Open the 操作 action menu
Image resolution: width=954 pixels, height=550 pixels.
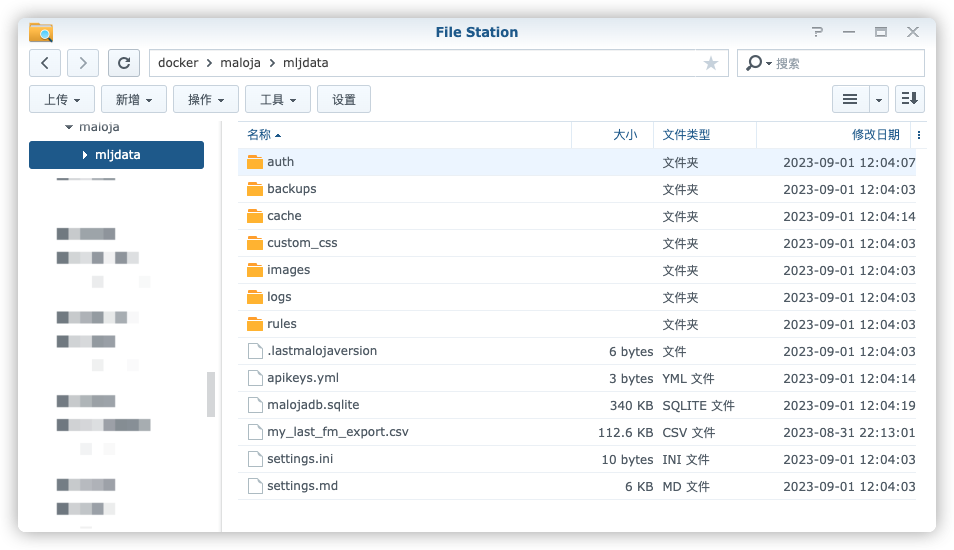[206, 99]
